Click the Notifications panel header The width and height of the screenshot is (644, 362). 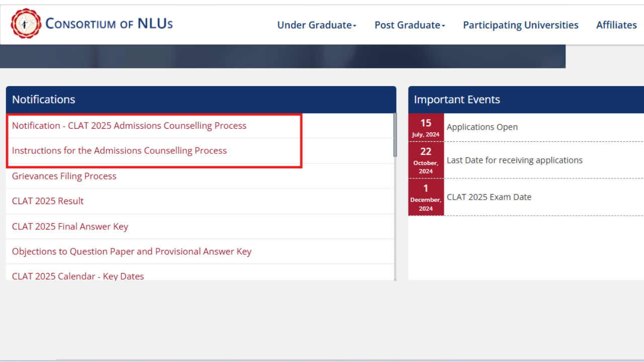[43, 99]
